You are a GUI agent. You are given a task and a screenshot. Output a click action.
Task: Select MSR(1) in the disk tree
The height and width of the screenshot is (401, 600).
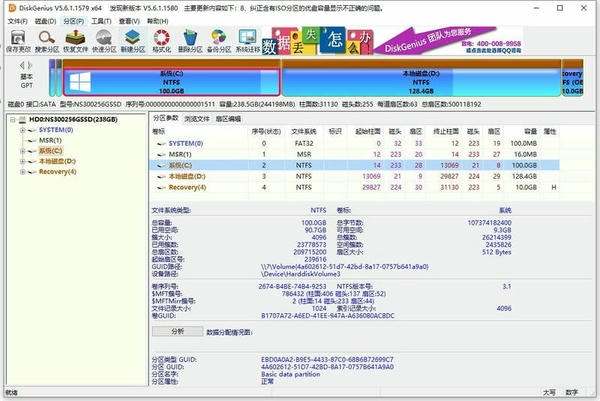click(50, 140)
